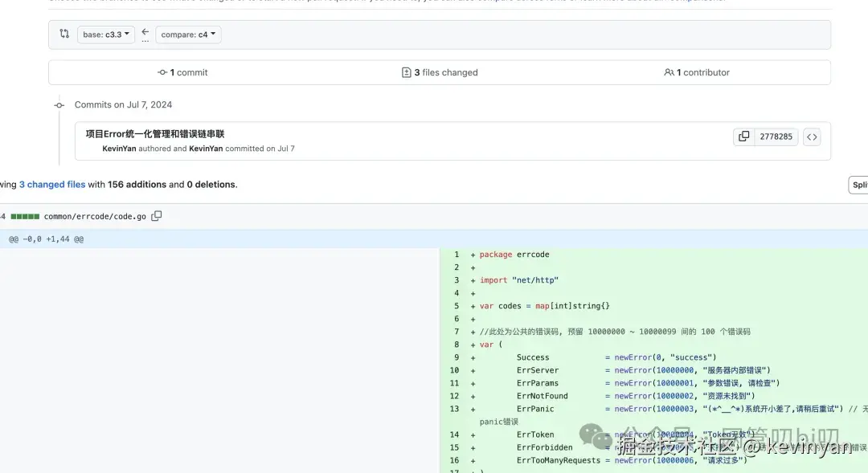
Task: Open the base: c3.3 branch dropdown
Action: tap(106, 35)
